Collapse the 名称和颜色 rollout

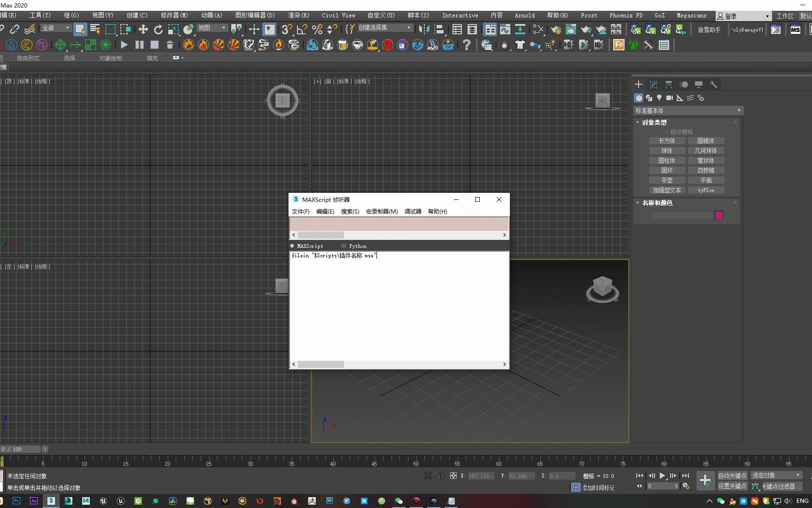pyautogui.click(x=657, y=203)
